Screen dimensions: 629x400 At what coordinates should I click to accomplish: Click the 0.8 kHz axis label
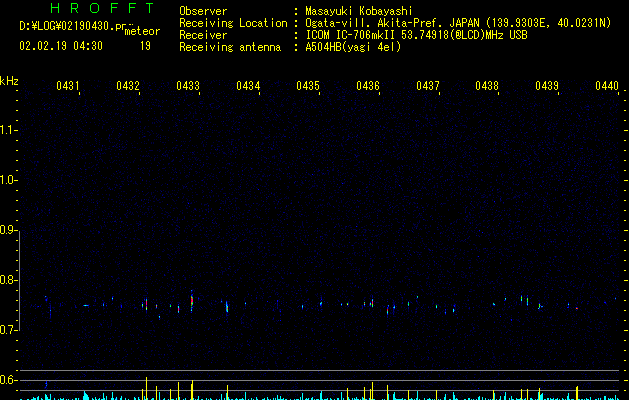[x=8, y=280]
